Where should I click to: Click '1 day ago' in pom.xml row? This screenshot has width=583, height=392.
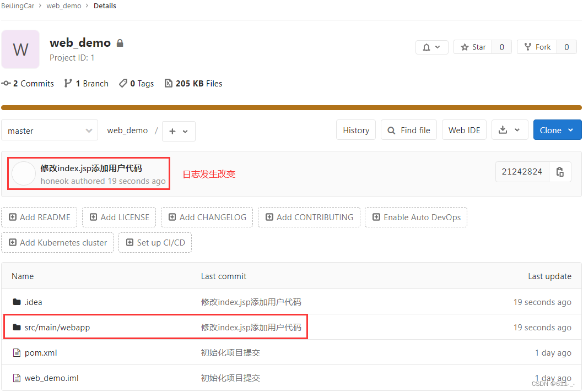(553, 352)
